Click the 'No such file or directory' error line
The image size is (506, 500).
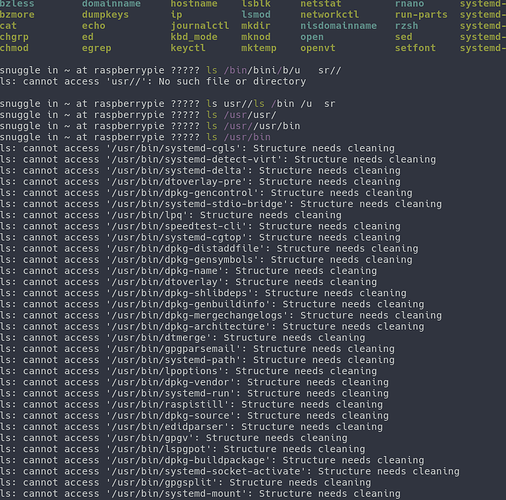(153, 81)
